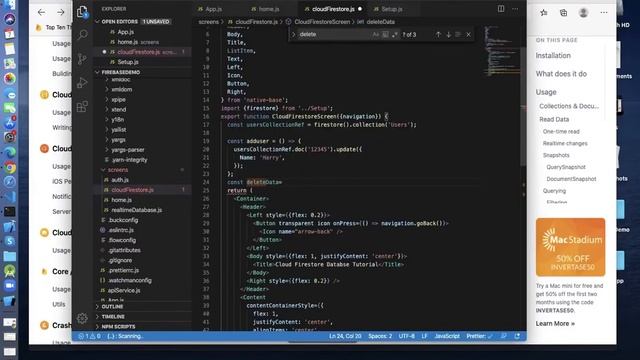640x360 pixels.
Task: Click browser back arrow
Action: tap(41, 12)
